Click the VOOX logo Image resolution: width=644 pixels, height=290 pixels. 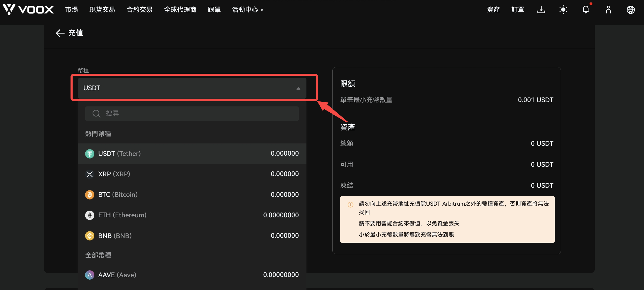point(28,10)
